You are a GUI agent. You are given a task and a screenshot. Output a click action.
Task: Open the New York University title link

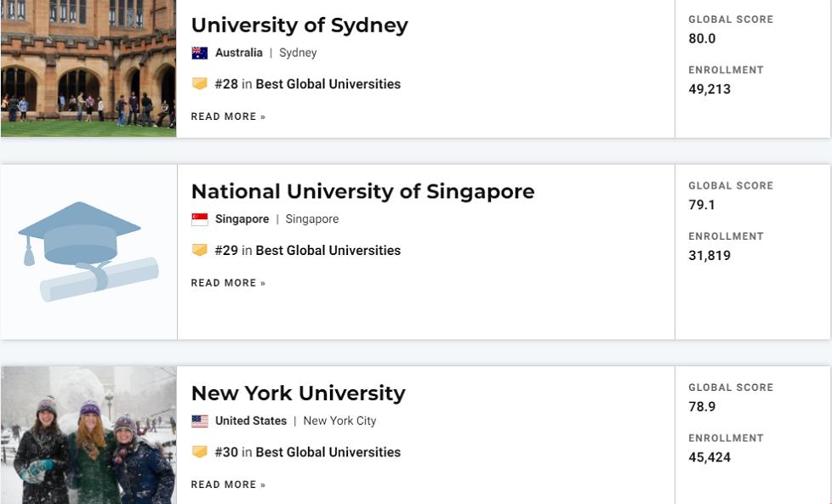(x=299, y=394)
